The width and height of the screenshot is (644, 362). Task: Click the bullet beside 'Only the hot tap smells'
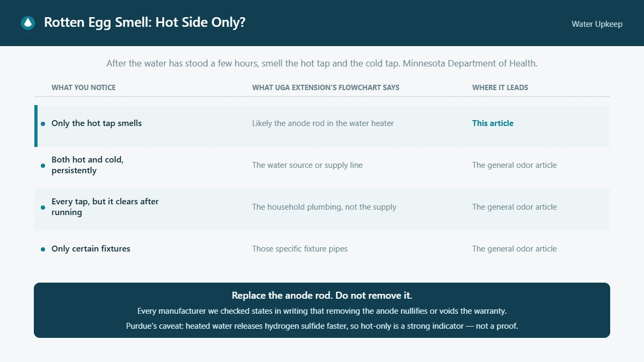pyautogui.click(x=43, y=124)
